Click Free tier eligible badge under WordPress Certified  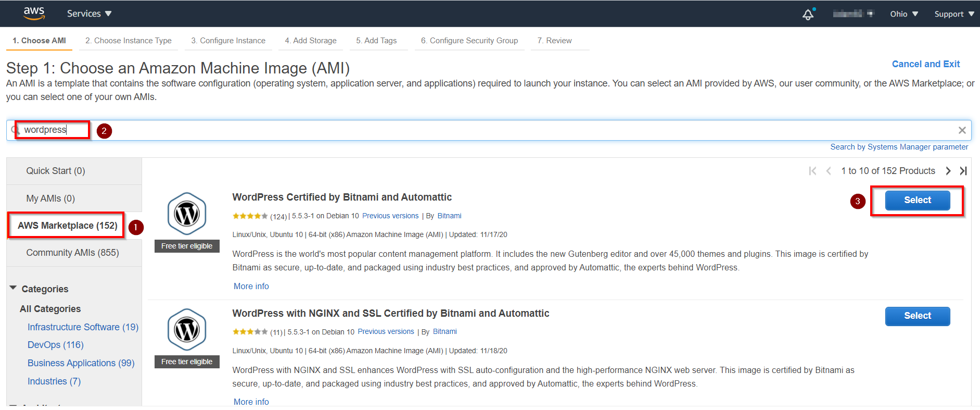click(x=187, y=246)
